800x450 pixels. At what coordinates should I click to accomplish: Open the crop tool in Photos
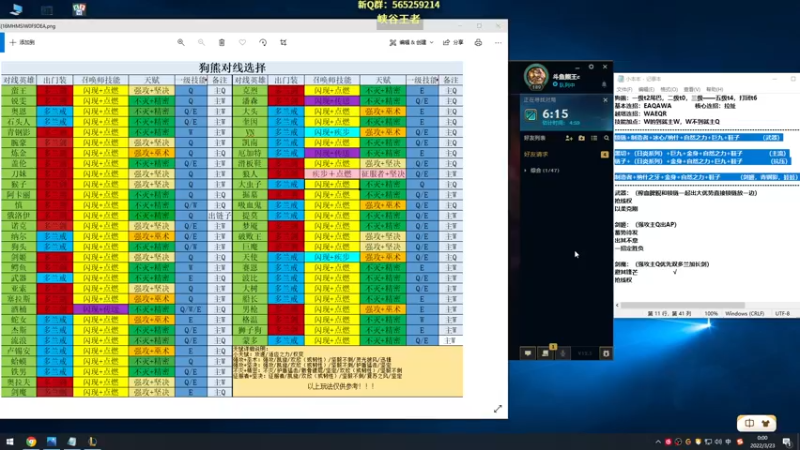tap(283, 42)
